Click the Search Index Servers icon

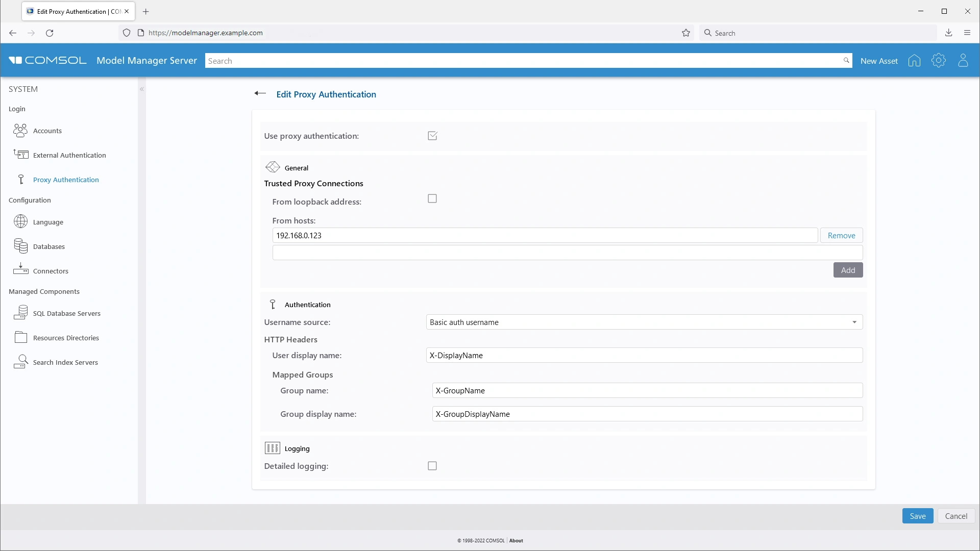[20, 362]
